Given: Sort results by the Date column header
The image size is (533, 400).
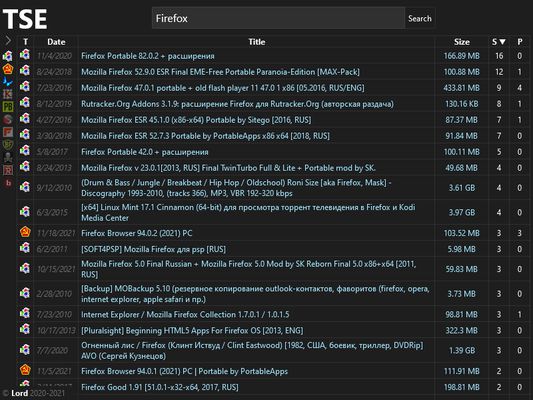Looking at the screenshot, I should coord(56,42).
